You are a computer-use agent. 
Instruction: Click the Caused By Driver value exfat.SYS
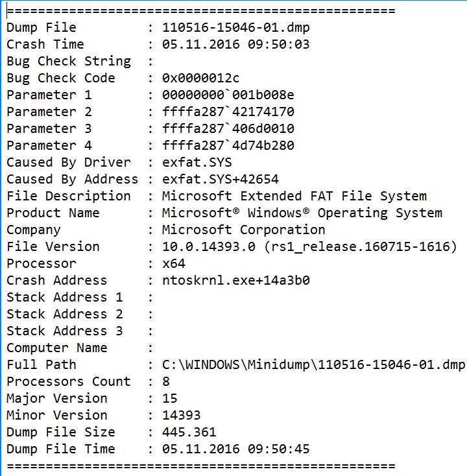197,163
